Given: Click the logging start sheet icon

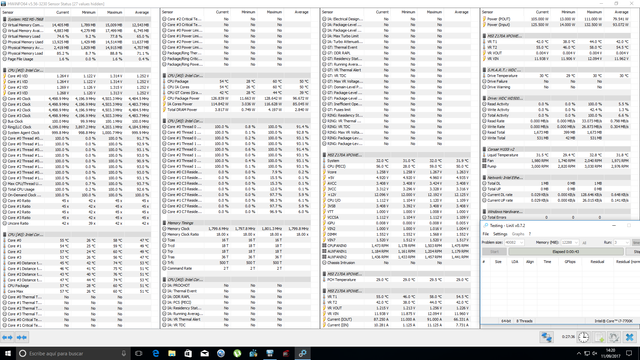Looking at the screenshot, I should [599, 337].
